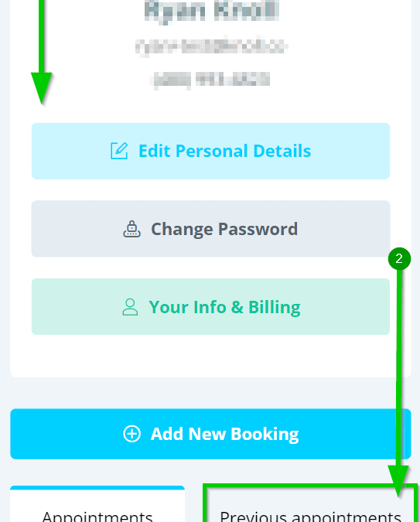The image size is (420, 522).
Task: Click the lock icon beside Change Password
Action: pos(132,229)
